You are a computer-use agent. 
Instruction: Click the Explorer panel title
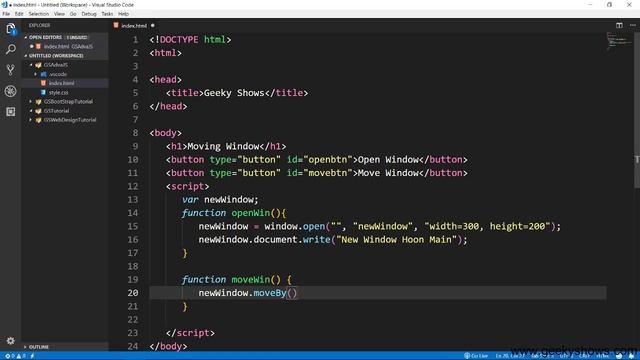coord(39,25)
